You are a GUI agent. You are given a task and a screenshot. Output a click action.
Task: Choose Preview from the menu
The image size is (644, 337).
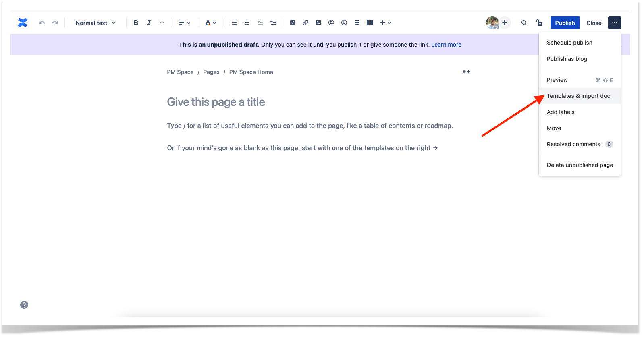(580, 80)
